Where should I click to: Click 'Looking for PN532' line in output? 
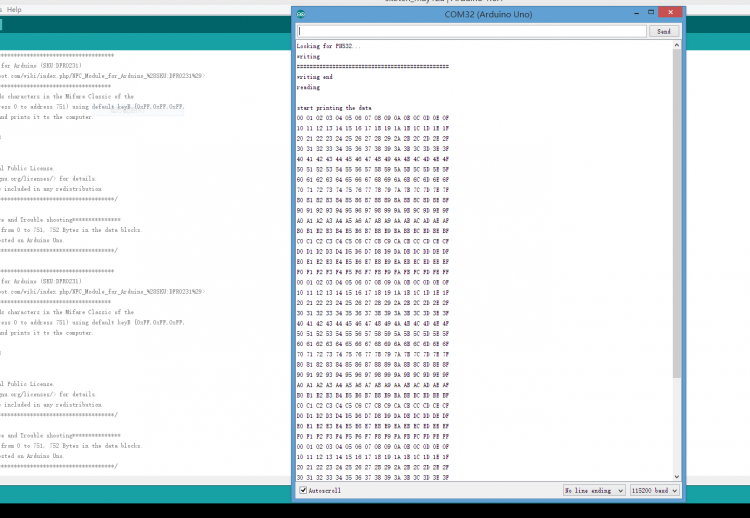328,46
